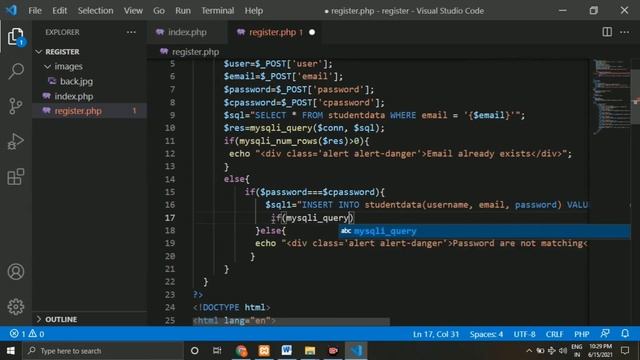Open Windows Action Center icon
The image size is (640, 360).
point(625,351)
